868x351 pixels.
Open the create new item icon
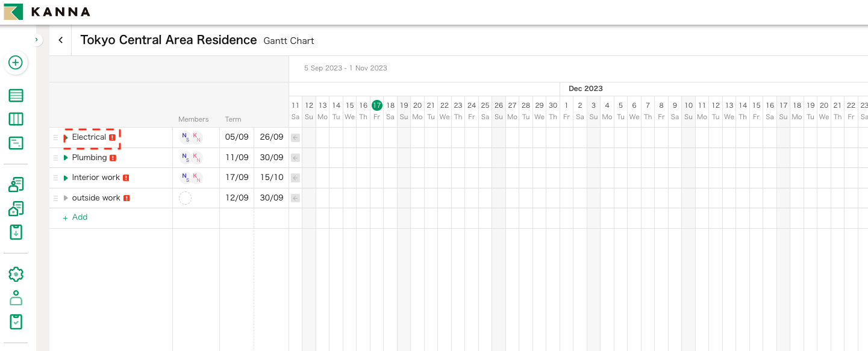click(x=16, y=63)
